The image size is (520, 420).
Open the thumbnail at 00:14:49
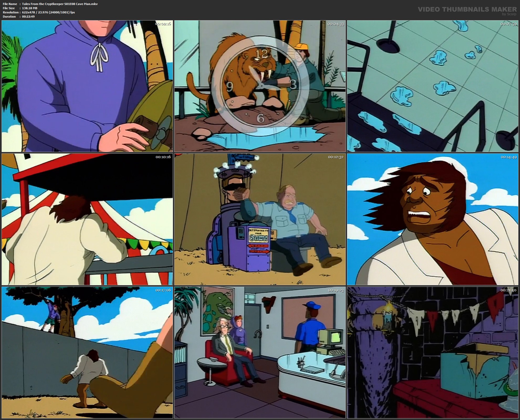[x=433, y=219]
